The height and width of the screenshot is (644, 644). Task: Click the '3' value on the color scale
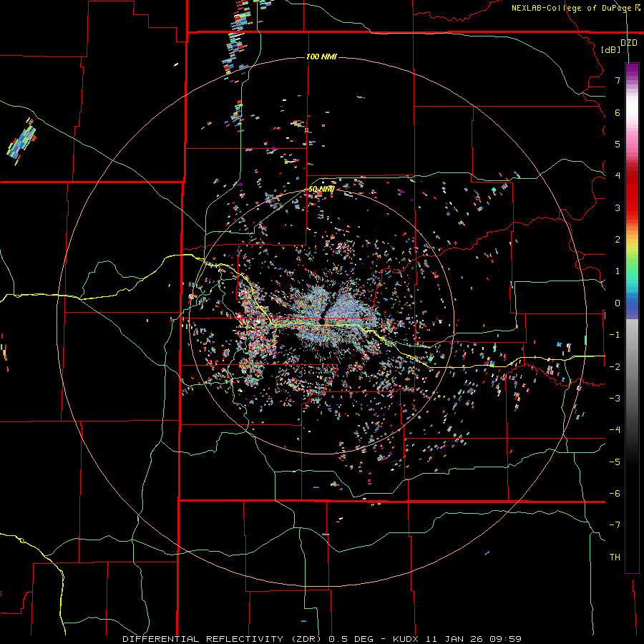point(618,208)
